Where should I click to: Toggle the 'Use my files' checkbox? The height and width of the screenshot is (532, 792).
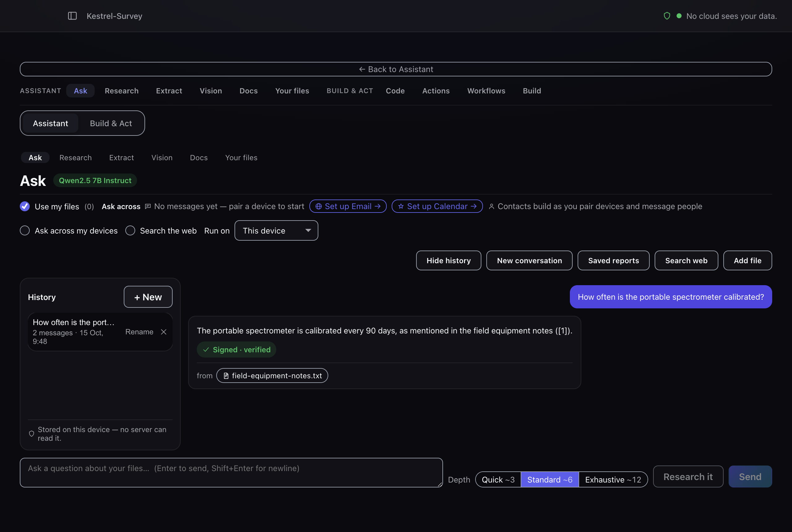click(25, 206)
